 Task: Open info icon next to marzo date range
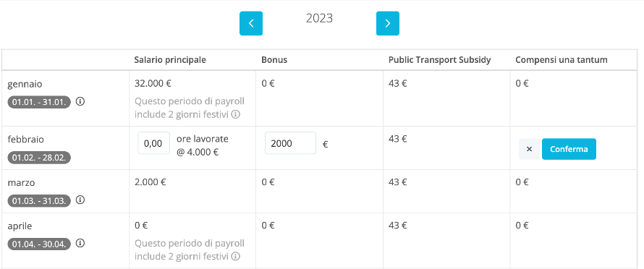[x=80, y=200]
